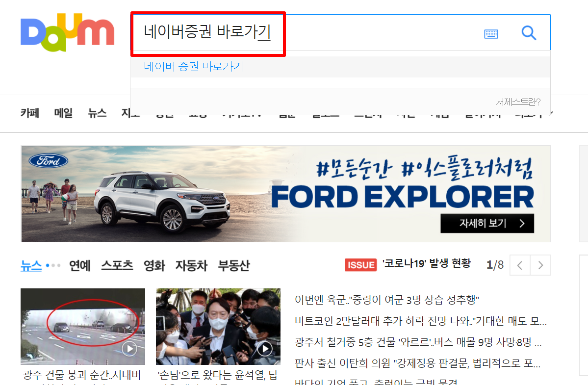Open the virtual keyboard icon in search box

tap(491, 34)
